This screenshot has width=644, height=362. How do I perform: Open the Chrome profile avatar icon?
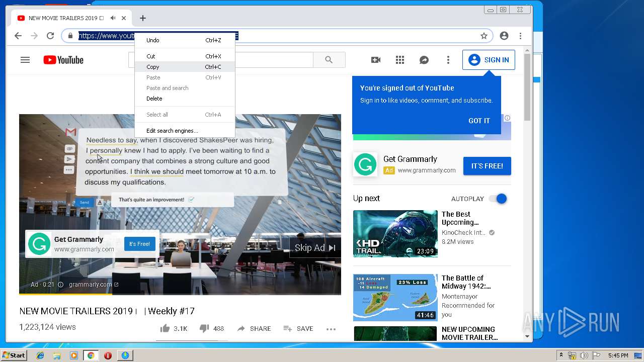[x=504, y=36]
